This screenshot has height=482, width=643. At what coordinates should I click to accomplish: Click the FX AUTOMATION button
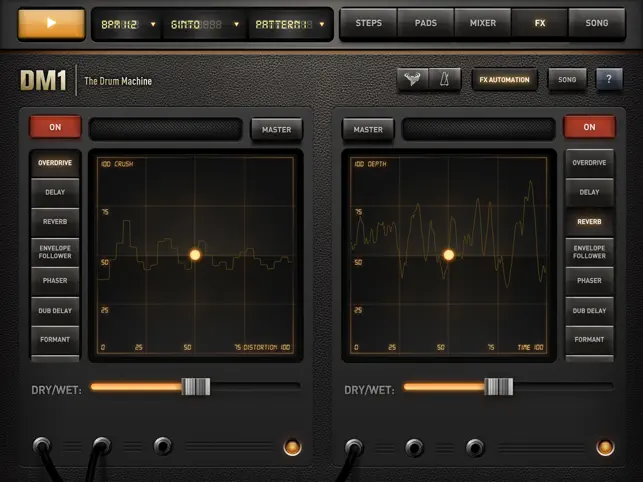[x=504, y=80]
